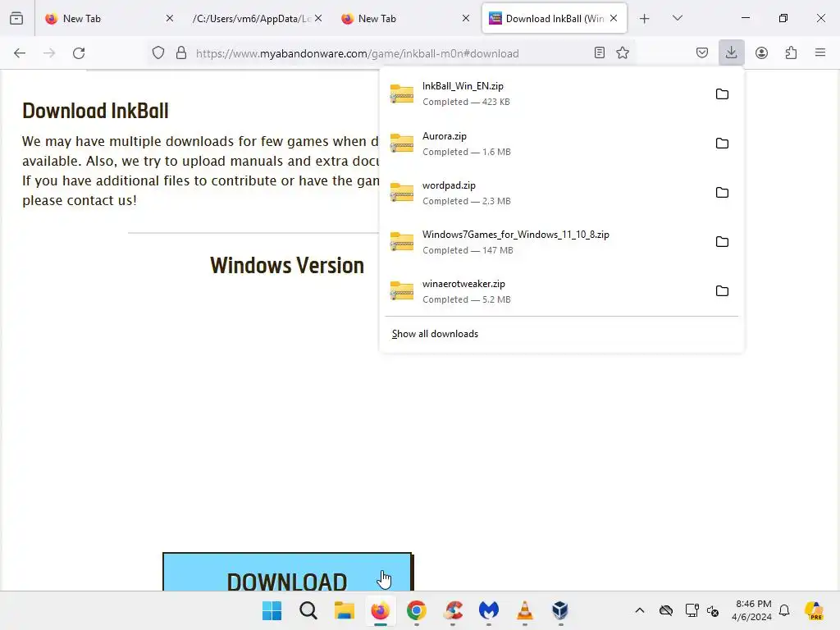This screenshot has width=840, height=630.
Task: Click the blue DOWNLOAD button
Action: click(288, 572)
